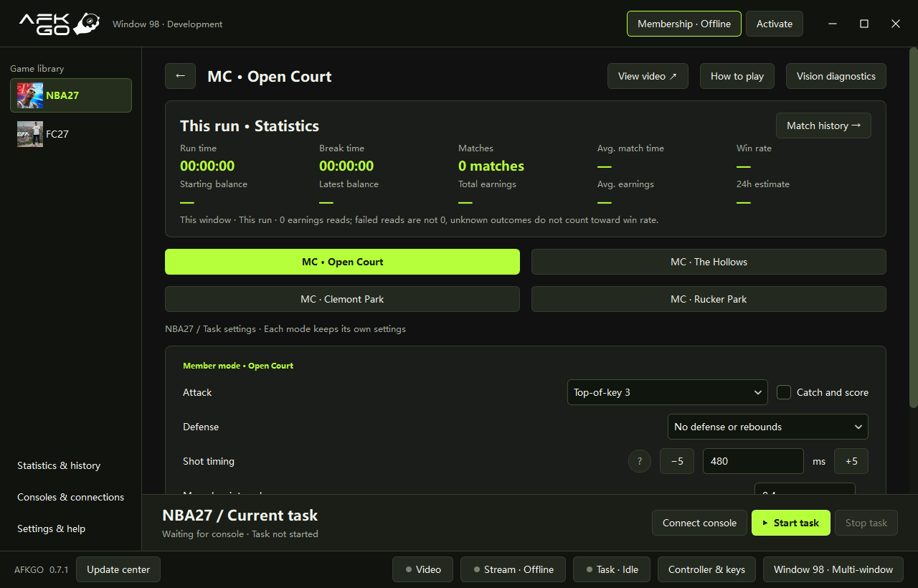The height and width of the screenshot is (588, 918).
Task: Open the shot timing help icon
Action: coord(640,461)
